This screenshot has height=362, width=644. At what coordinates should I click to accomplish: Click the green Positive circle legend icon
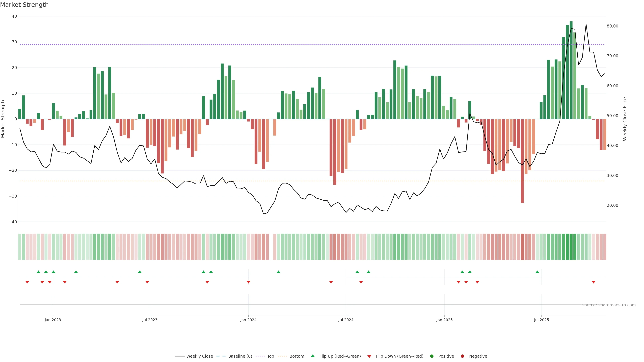coord(432,356)
